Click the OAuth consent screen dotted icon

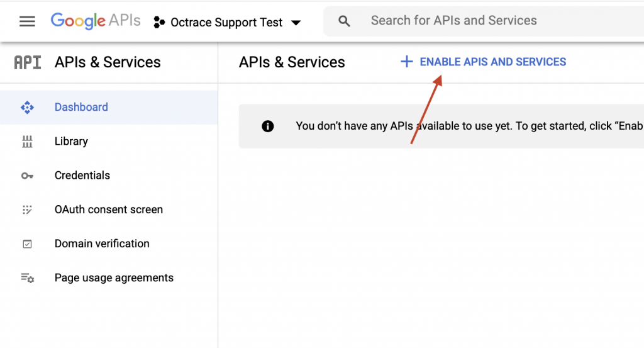[x=27, y=210]
